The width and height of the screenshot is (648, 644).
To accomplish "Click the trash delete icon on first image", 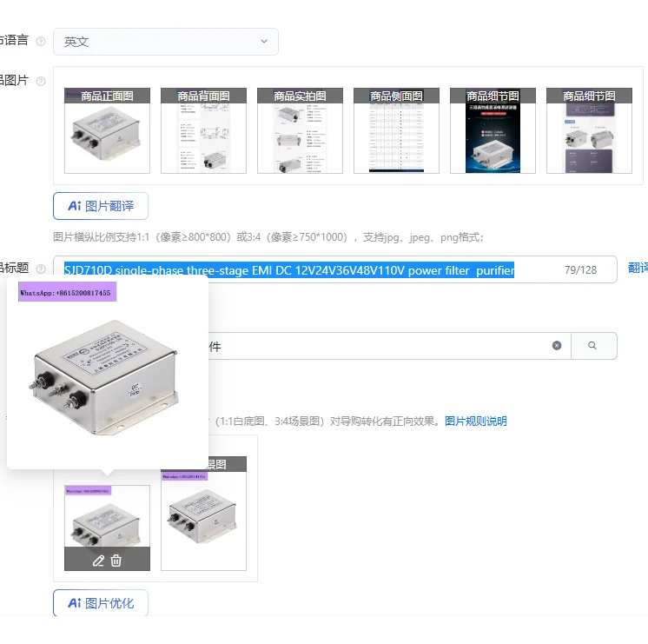I will pyautogui.click(x=116, y=561).
